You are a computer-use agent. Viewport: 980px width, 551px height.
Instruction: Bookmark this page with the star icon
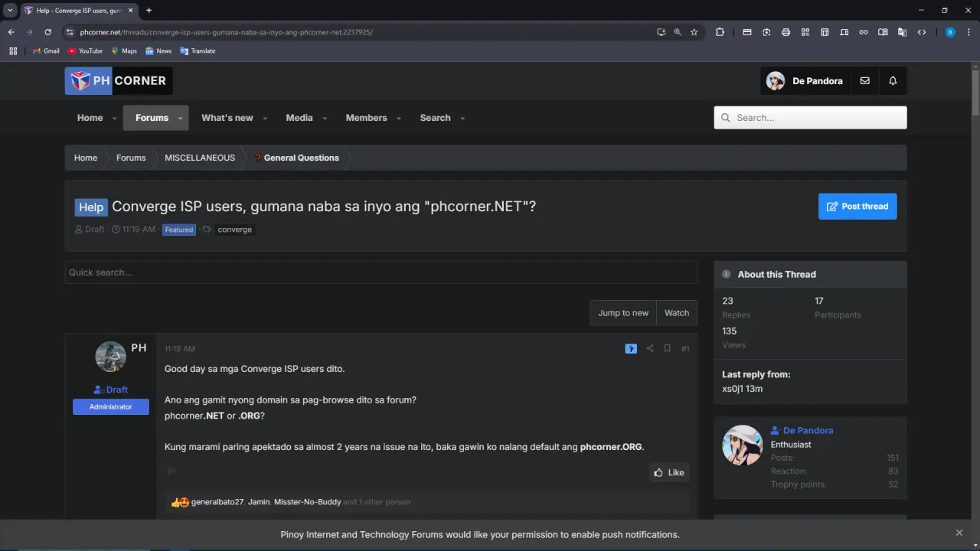pos(694,32)
